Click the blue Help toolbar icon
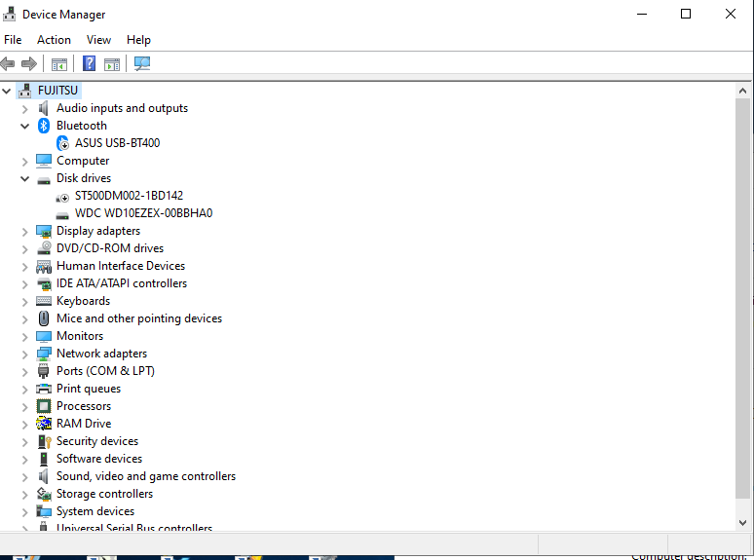The image size is (754, 560). (x=89, y=64)
